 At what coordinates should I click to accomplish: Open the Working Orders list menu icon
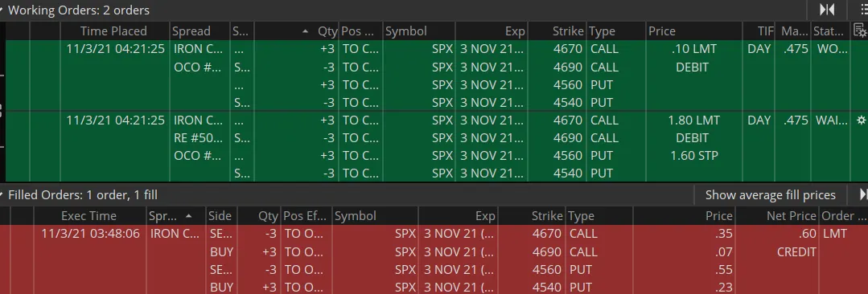click(x=865, y=10)
